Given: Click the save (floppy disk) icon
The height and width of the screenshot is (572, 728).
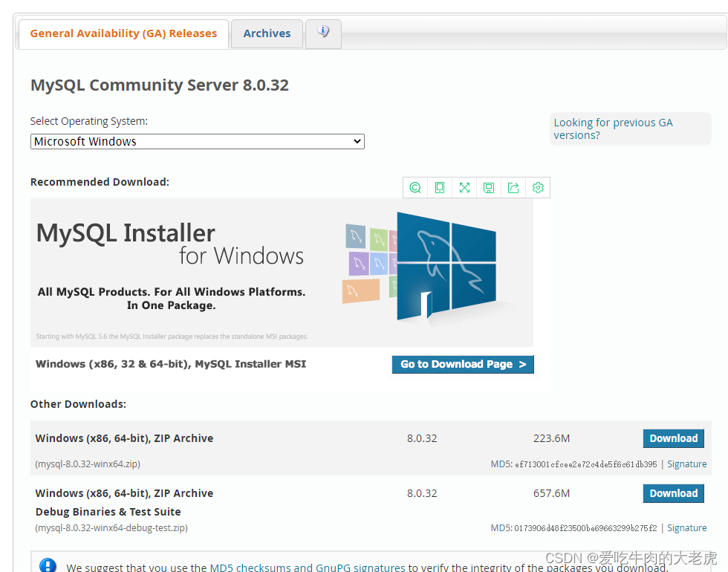Looking at the screenshot, I should 489,187.
